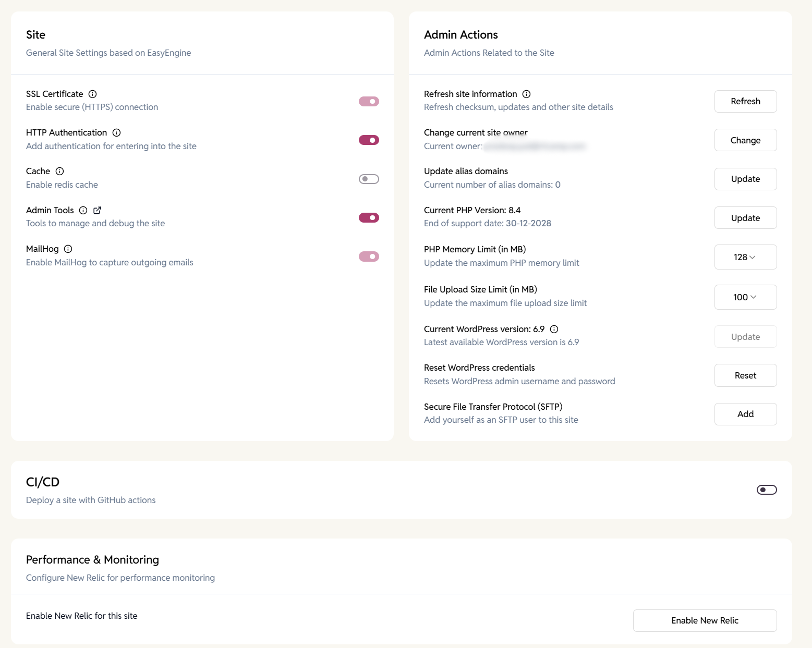Open the Refresh site information tooltip icon

coord(526,94)
